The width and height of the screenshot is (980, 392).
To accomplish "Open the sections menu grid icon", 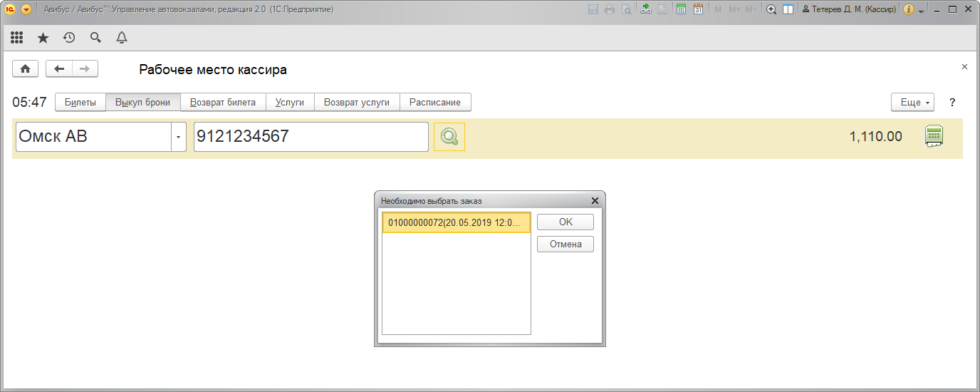I will 16,38.
